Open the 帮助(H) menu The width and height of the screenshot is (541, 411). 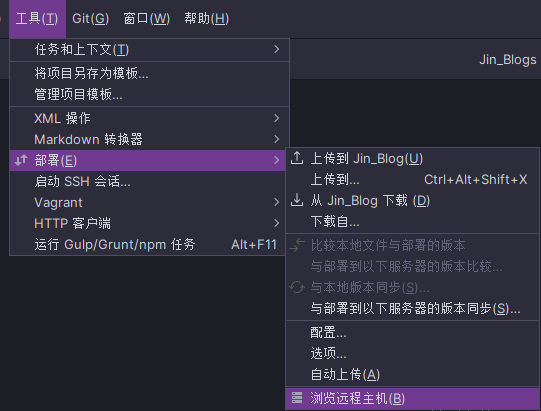(206, 19)
